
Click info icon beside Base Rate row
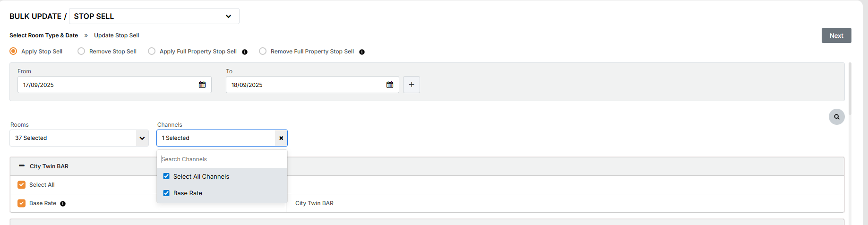[x=63, y=204]
